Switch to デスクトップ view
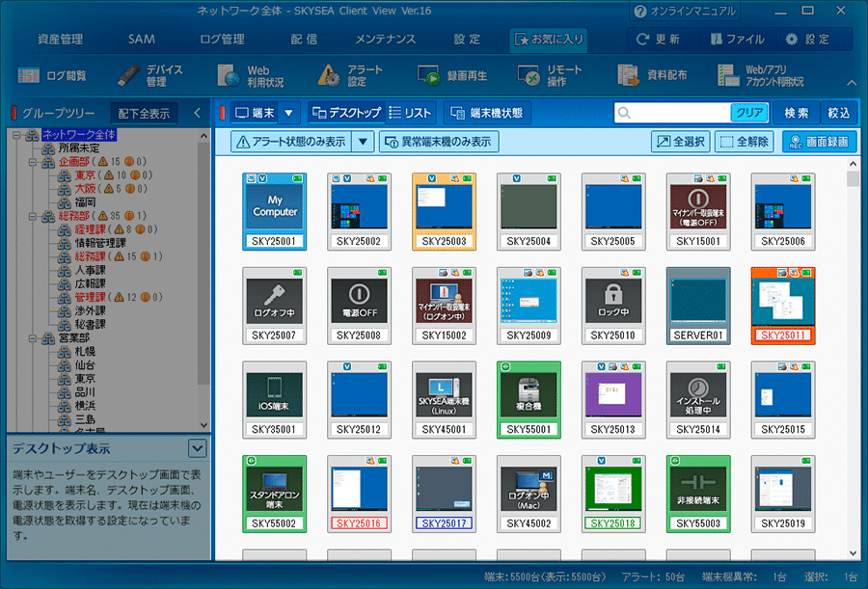The image size is (868, 589). (346, 113)
